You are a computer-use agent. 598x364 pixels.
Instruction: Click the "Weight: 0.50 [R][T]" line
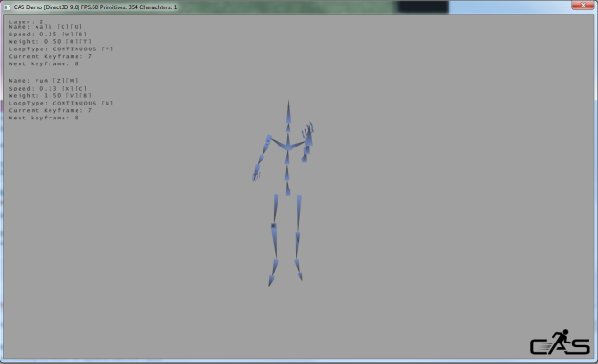click(x=50, y=41)
